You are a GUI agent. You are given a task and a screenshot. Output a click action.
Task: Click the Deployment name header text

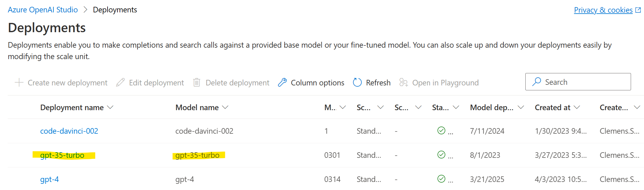72,107
